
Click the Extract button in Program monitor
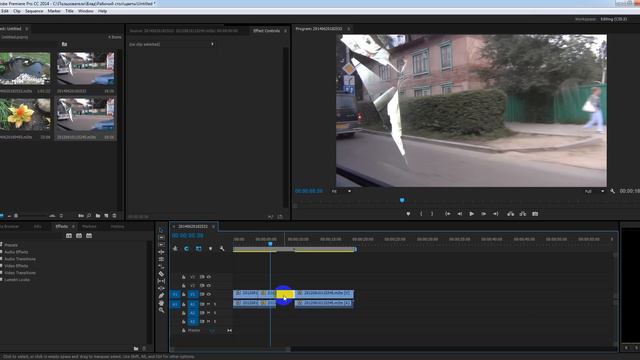[x=522, y=214]
